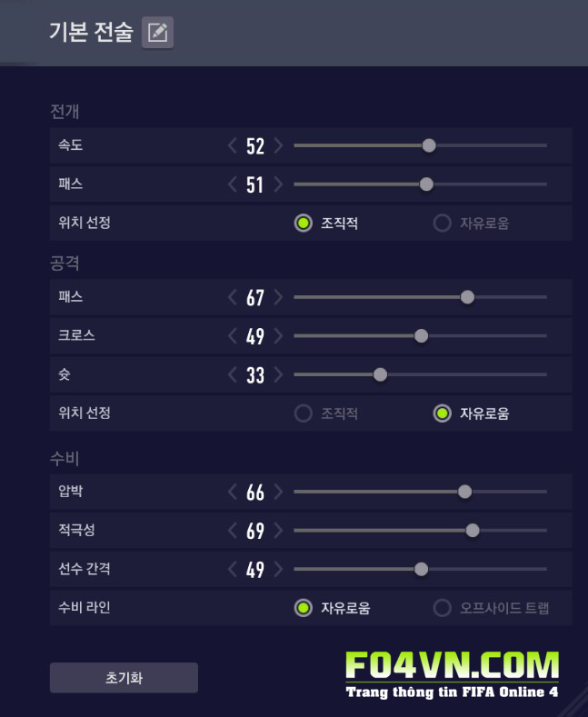Screen dimensions: 588x717
Task: Select 오프사이드 트랩 for 수비 라인
Action: pyautogui.click(x=443, y=608)
